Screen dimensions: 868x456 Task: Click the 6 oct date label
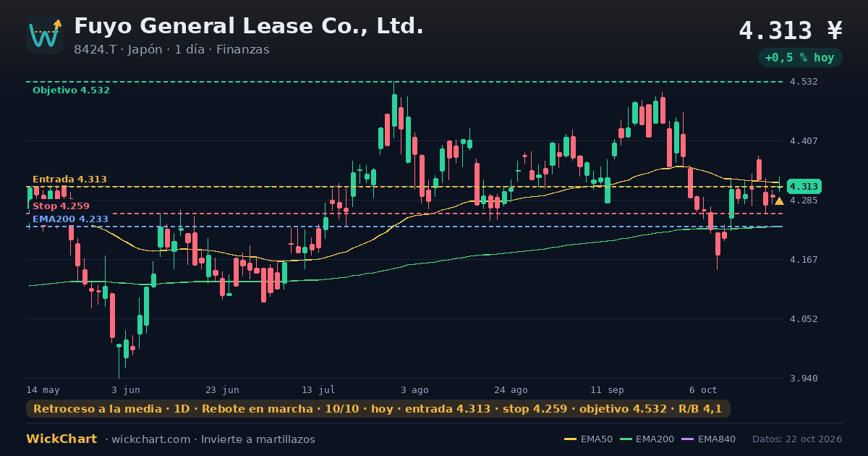703,389
